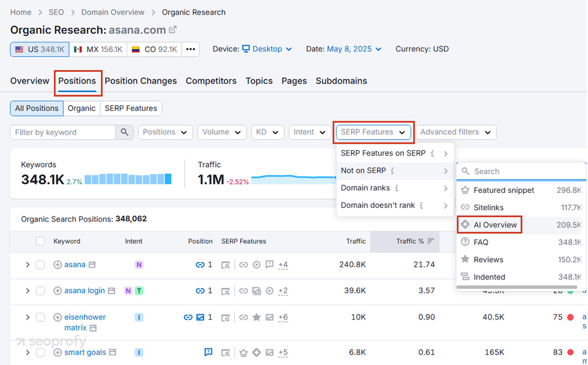Select the All Positions toggle

point(37,108)
